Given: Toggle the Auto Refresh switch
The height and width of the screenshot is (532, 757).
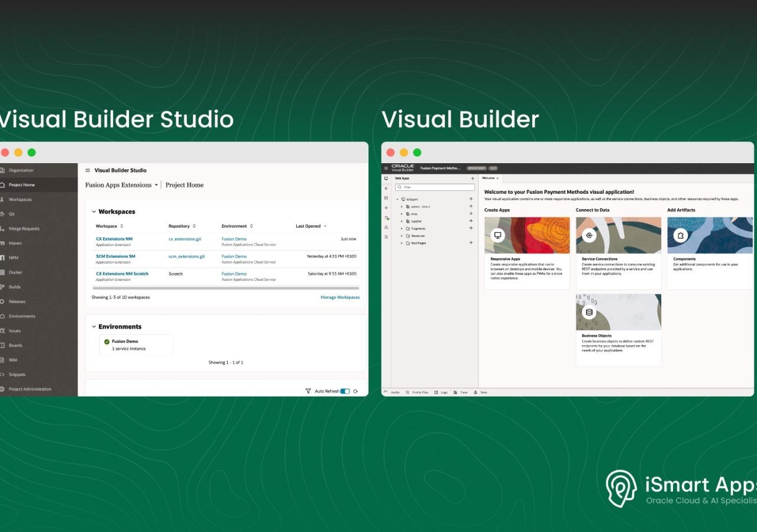Looking at the screenshot, I should 345,391.
